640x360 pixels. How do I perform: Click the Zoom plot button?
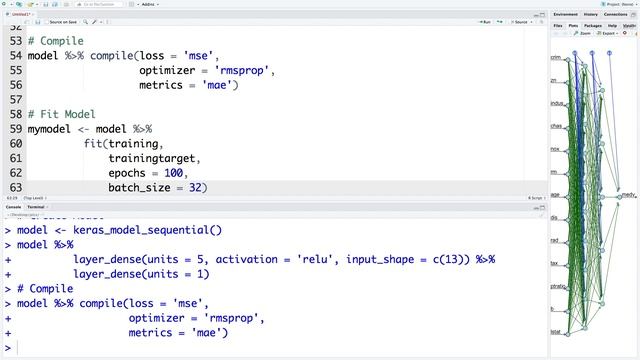click(x=582, y=33)
